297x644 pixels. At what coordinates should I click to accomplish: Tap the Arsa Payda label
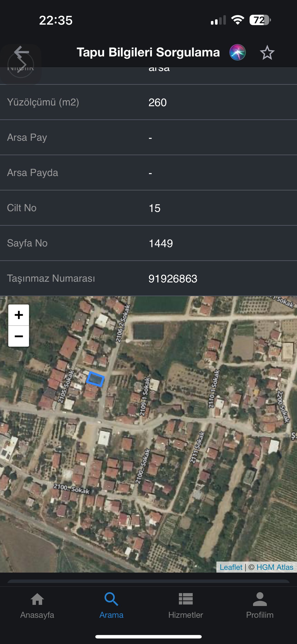pyautogui.click(x=32, y=173)
